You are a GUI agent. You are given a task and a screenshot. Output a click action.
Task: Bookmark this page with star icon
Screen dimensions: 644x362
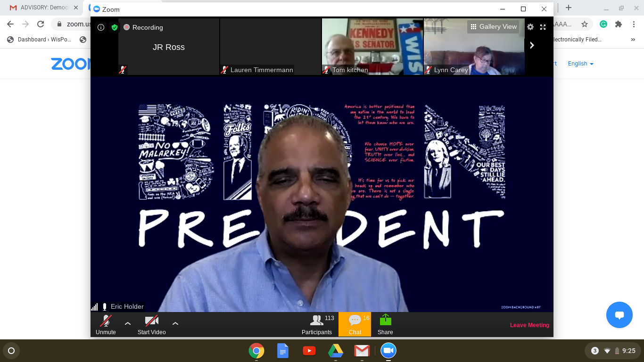coord(585,24)
